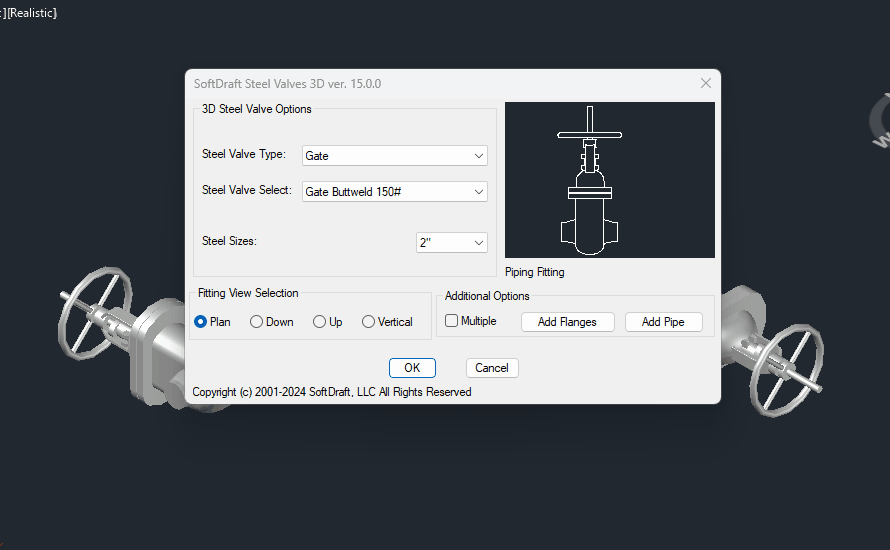
Task: Click the gate valve preview image
Action: tap(610, 180)
